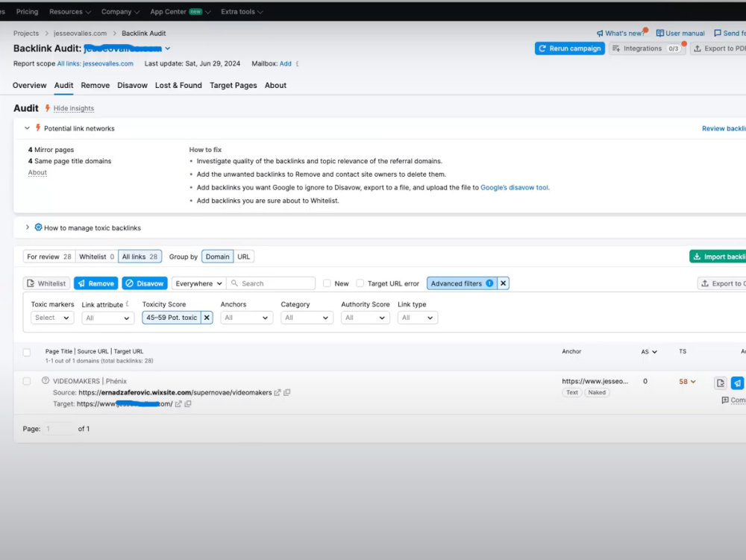
Task: Show All links 28
Action: (140, 257)
